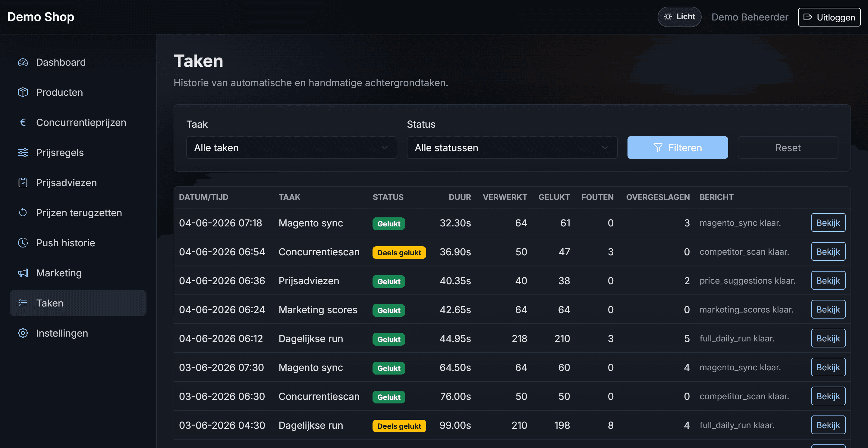This screenshot has width=868, height=448.
Task: Navigate to Prijsregels
Action: [x=78, y=152]
